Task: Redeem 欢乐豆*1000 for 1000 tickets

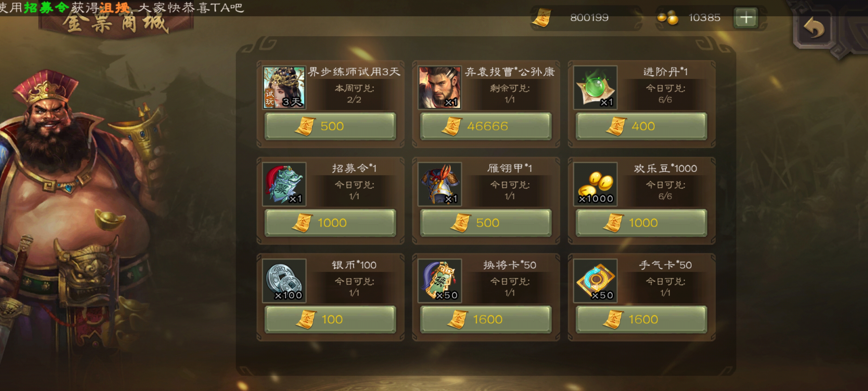Action: 641,222
